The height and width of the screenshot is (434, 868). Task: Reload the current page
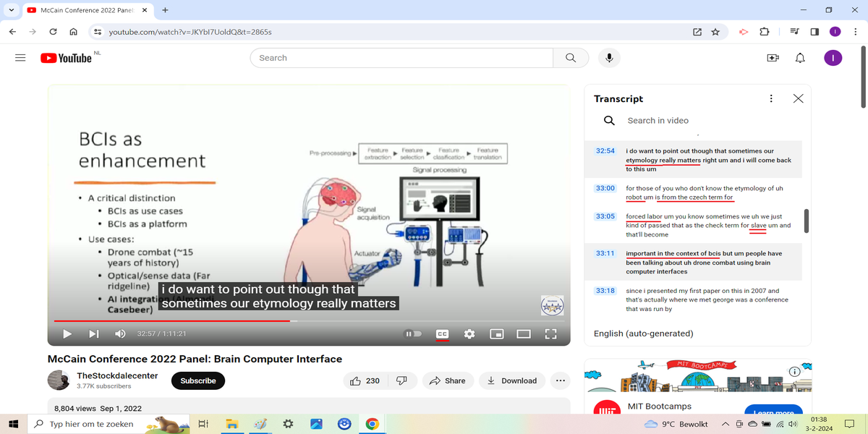click(x=53, y=32)
